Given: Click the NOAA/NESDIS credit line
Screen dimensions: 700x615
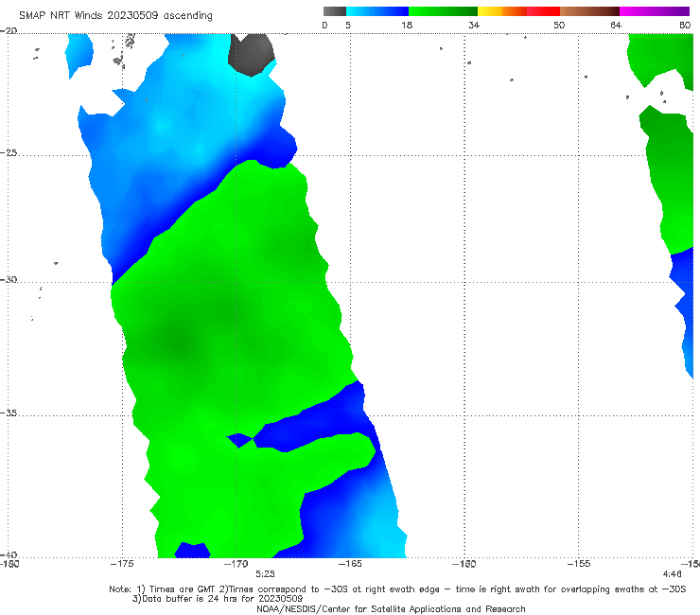Looking at the screenshot, I should (x=391, y=609).
